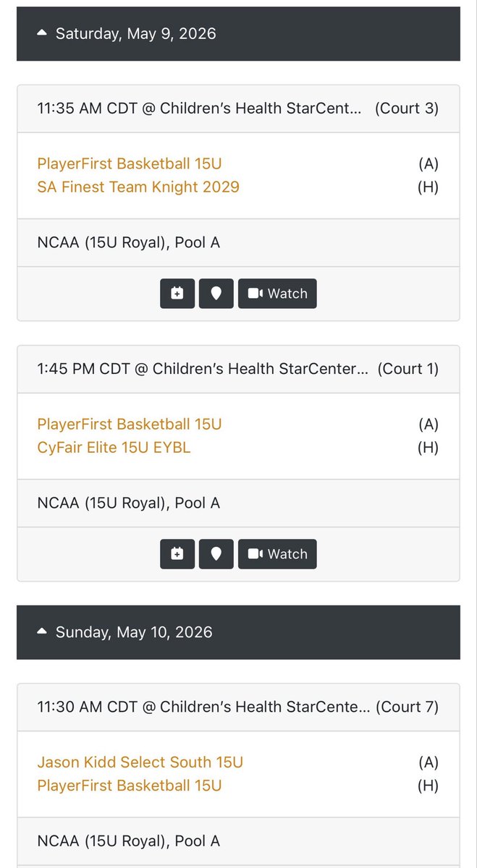
Task: Select the 11:30 AM CDT Court 7 header
Action: click(238, 707)
